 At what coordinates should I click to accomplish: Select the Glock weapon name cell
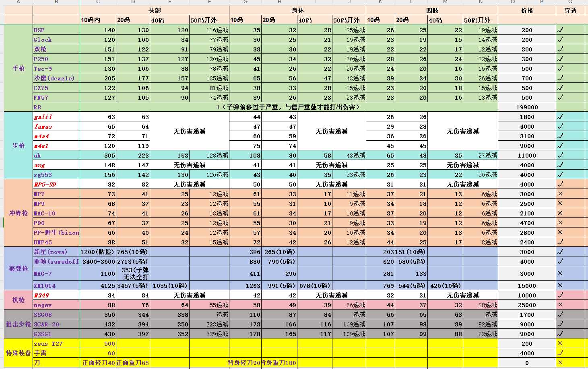56,39
